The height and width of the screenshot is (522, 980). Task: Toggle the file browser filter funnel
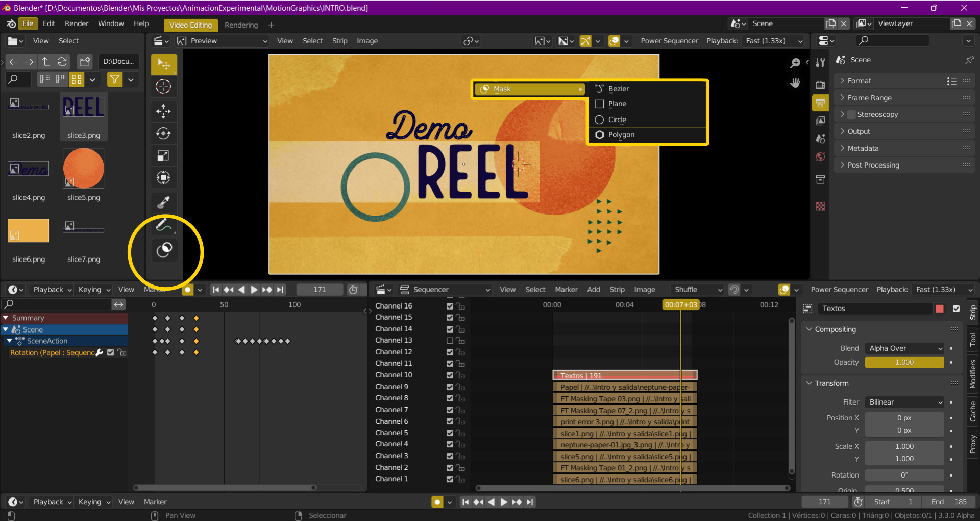click(115, 79)
